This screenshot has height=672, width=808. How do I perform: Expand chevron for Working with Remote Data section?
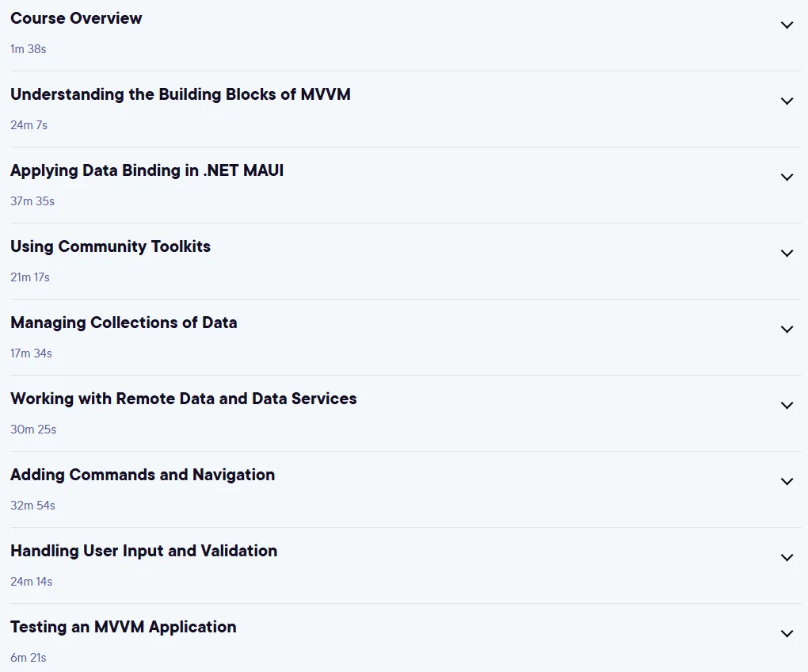787,406
